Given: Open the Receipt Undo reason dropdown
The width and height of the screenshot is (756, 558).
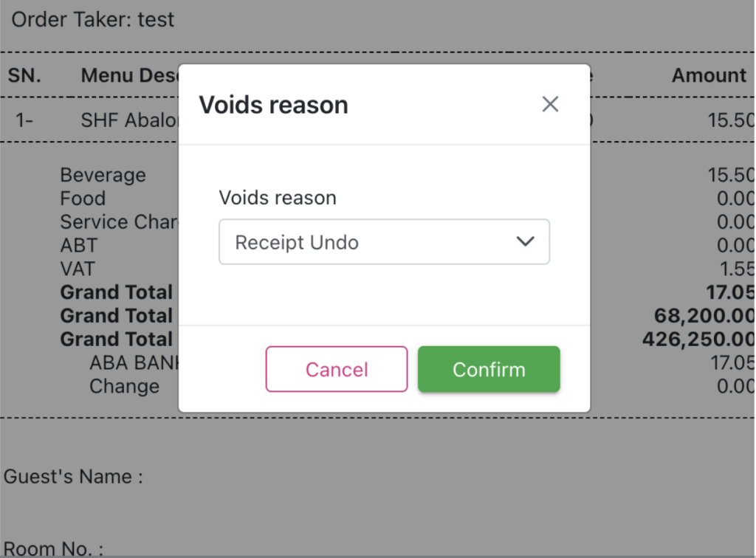Looking at the screenshot, I should [384, 242].
